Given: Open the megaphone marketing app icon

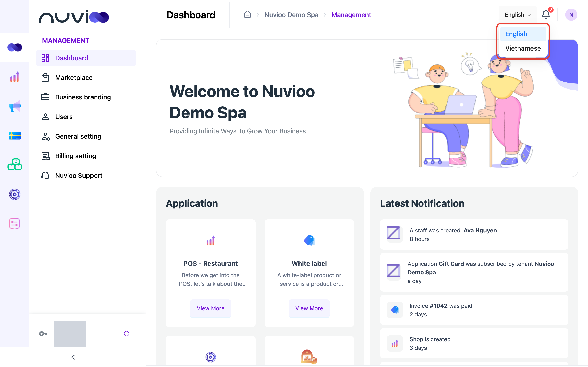Looking at the screenshot, I should pyautogui.click(x=14, y=106).
